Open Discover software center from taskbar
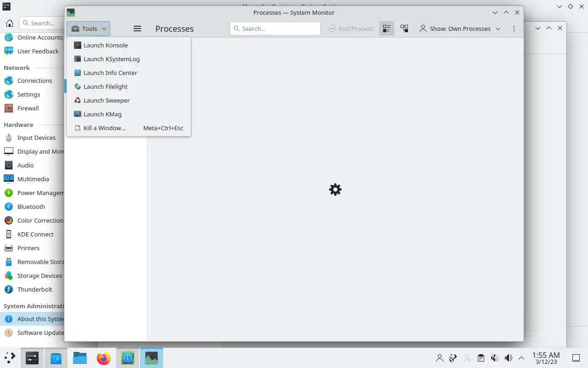 coord(56,357)
